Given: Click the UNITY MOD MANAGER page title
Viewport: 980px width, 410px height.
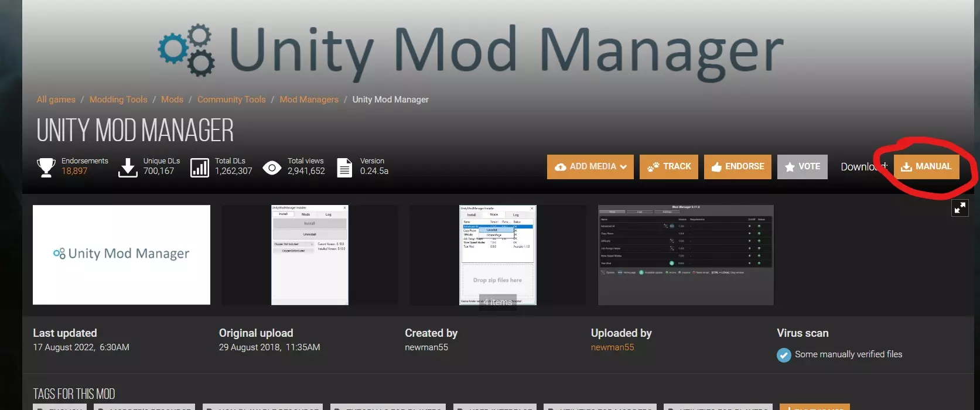Looking at the screenshot, I should tap(135, 130).
